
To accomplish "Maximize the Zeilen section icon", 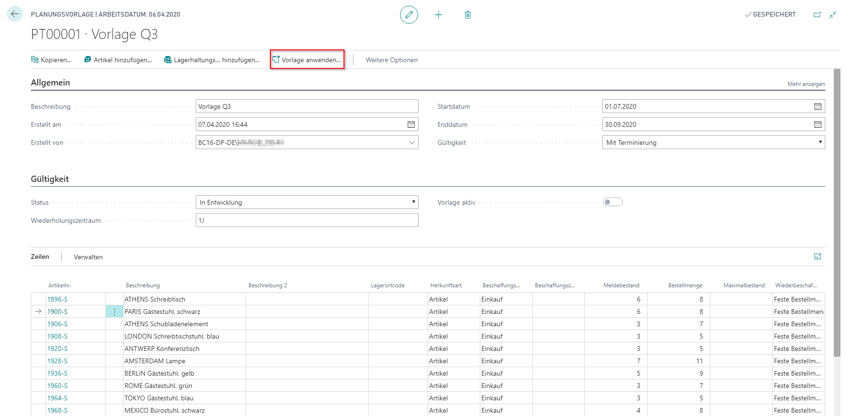I will (x=818, y=256).
